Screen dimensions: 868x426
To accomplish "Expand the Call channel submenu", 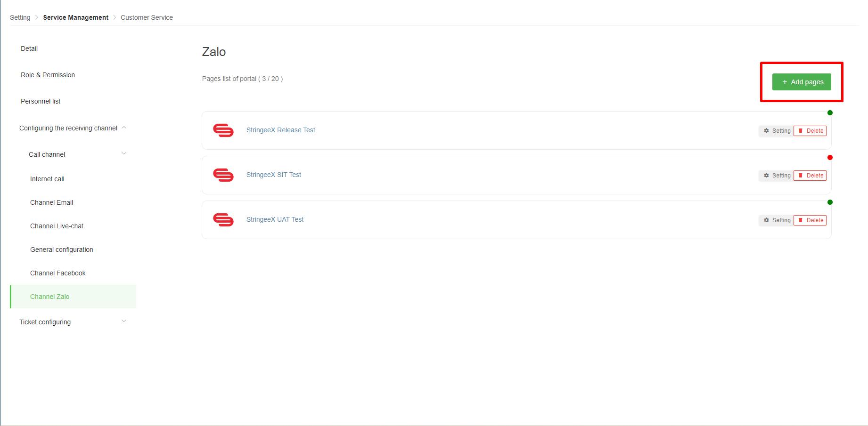I will [124, 153].
